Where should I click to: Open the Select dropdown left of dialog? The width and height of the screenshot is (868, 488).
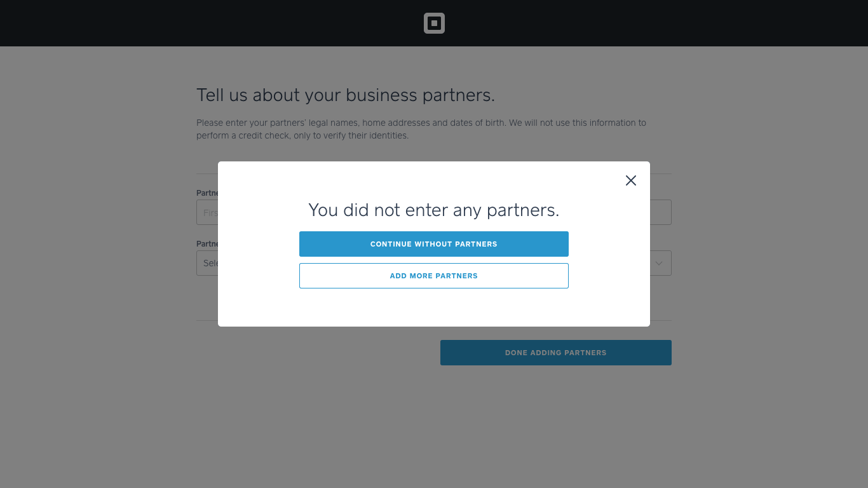tap(207, 263)
